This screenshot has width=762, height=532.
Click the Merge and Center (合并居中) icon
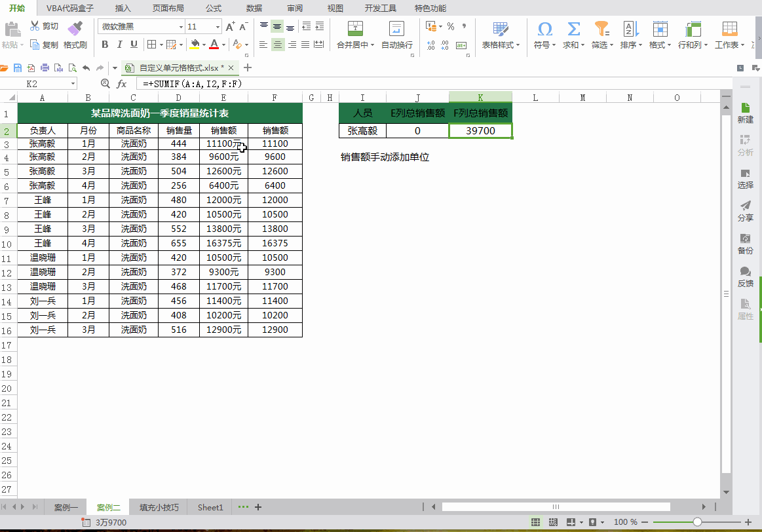[x=355, y=29]
